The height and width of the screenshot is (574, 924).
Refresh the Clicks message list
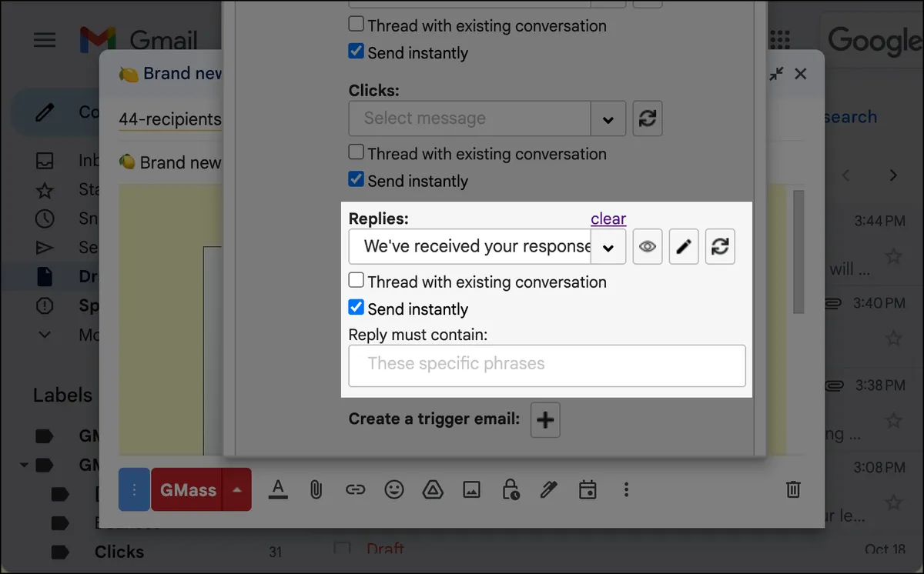click(648, 118)
